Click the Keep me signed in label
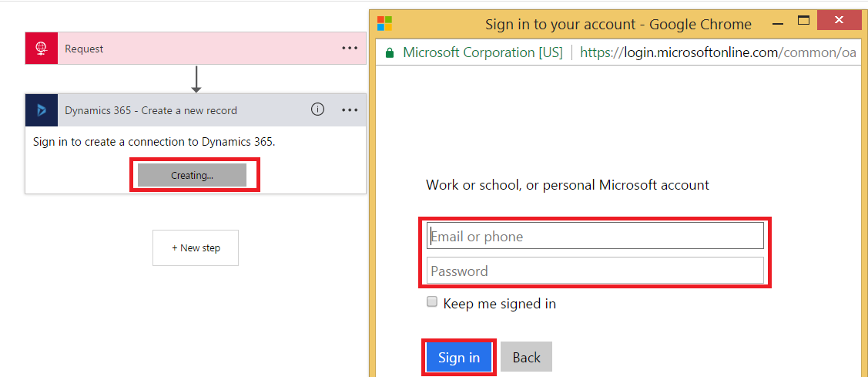Viewport: 868px width, 377px height. [x=499, y=304]
